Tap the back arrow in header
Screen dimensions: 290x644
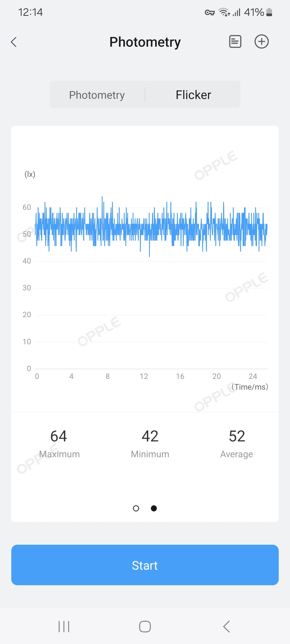(x=14, y=42)
